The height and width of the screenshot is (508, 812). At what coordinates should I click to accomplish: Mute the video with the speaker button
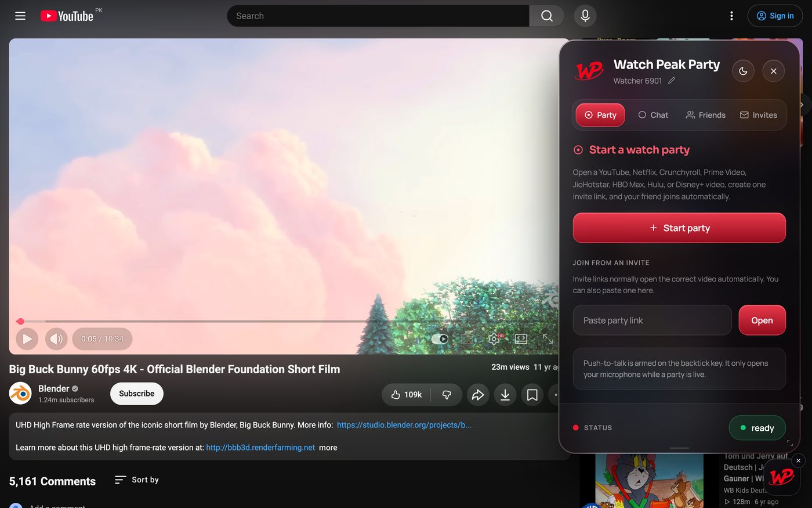coord(56,338)
